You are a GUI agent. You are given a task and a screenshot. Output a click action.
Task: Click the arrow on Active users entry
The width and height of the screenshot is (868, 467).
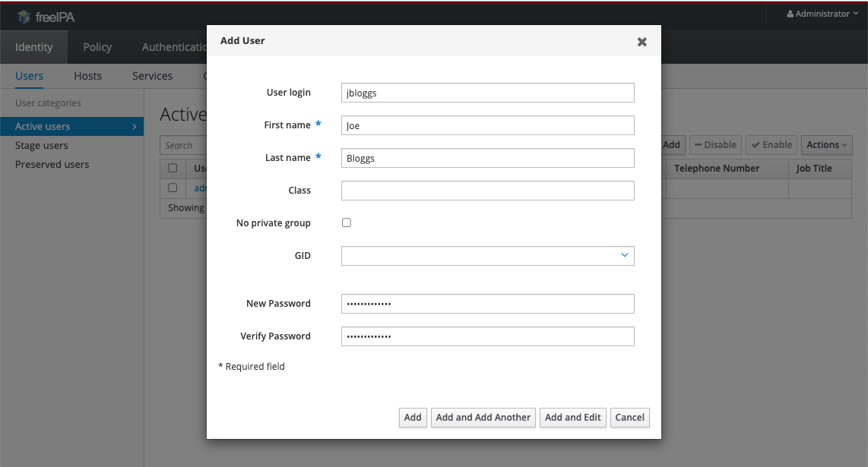pos(135,126)
